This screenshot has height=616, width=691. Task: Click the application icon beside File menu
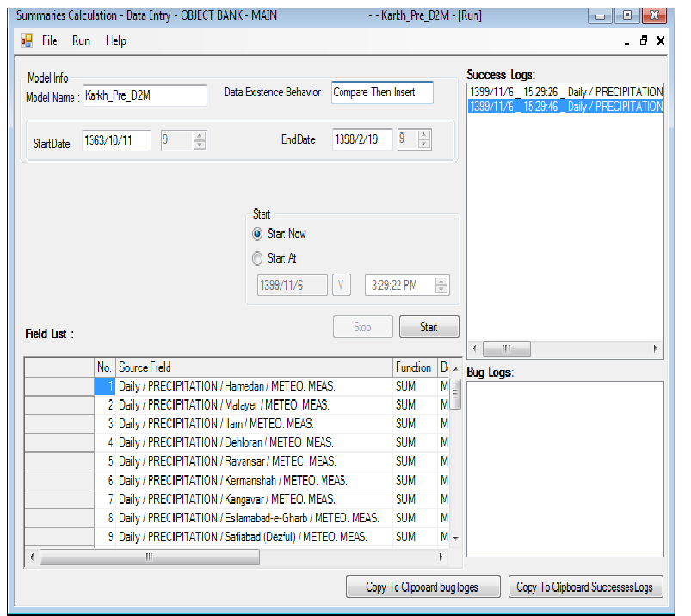[26, 40]
